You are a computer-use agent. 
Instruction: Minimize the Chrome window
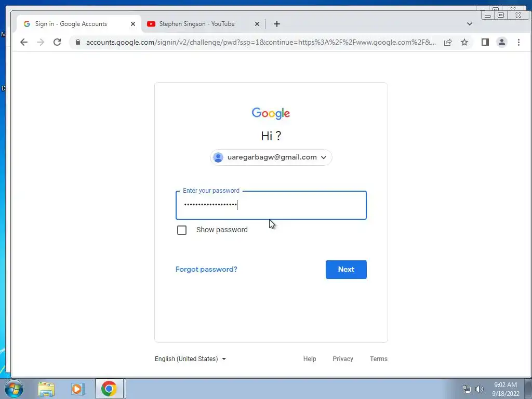pyautogui.click(x=487, y=15)
